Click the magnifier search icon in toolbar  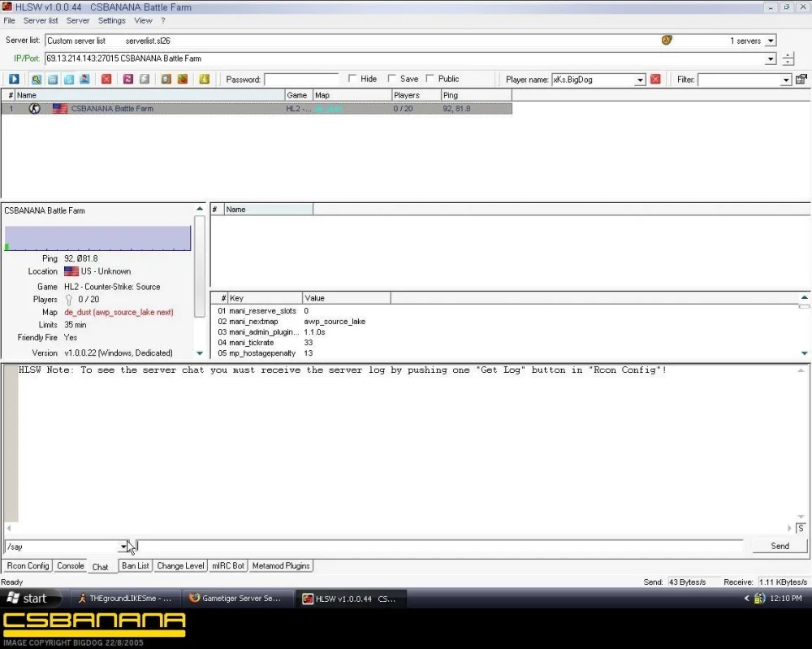36,80
